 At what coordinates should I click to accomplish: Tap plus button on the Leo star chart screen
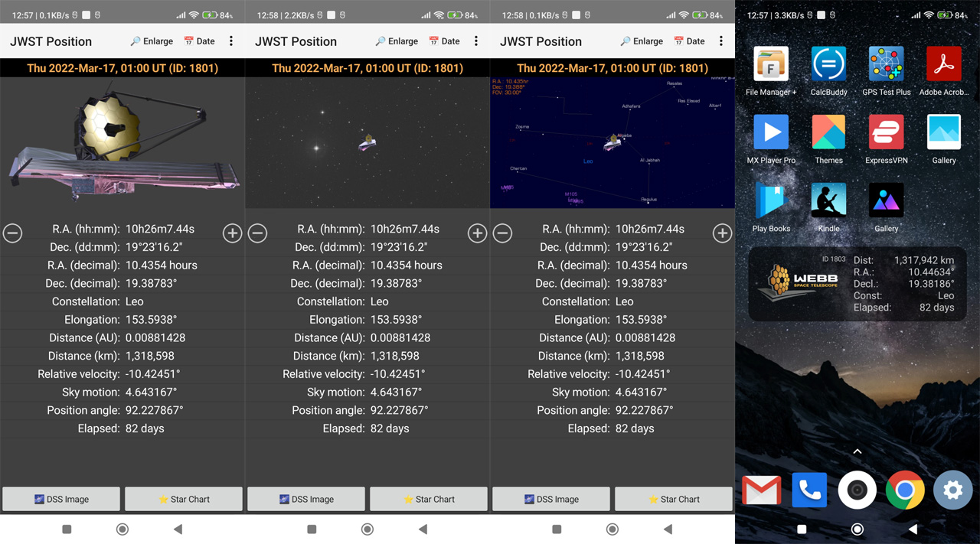[722, 233]
